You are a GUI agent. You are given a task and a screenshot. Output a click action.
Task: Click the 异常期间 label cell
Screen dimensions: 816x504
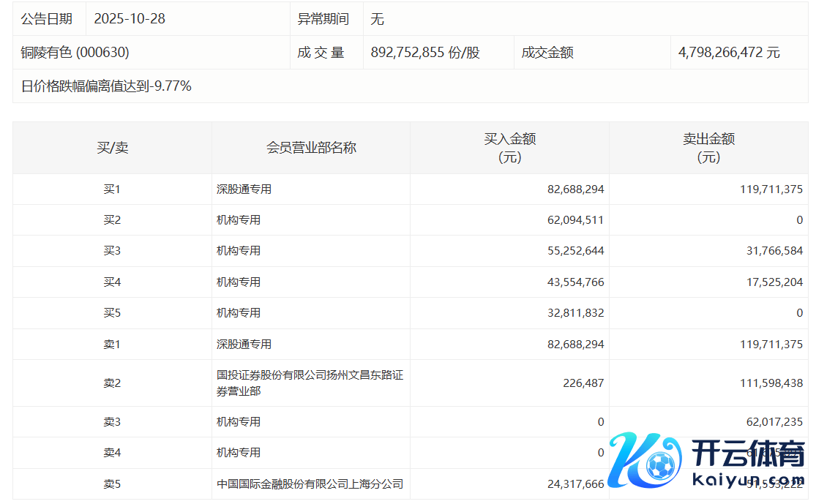(x=323, y=19)
